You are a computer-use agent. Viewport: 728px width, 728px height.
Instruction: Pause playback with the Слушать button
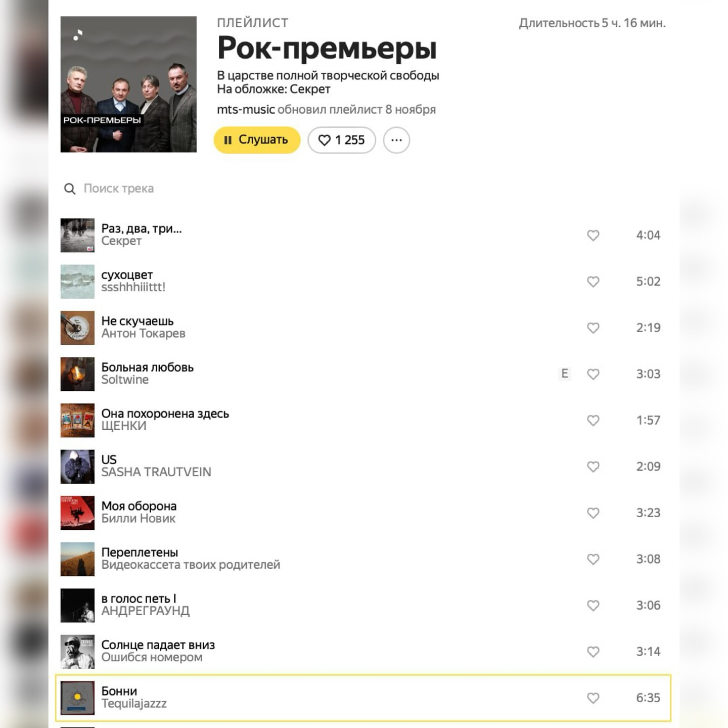tap(257, 140)
